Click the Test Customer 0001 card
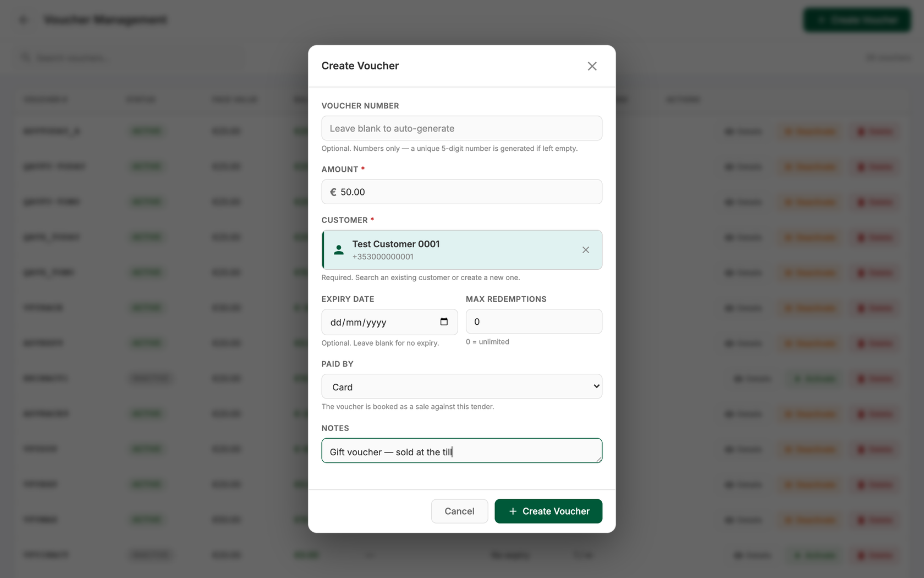Screen dimensions: 924x578 [x=462, y=250]
